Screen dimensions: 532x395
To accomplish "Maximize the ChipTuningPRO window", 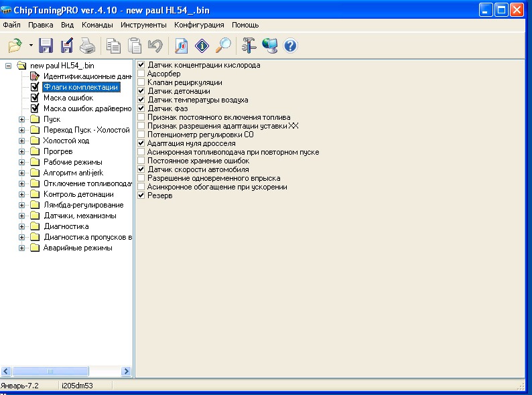I will click(501, 10).
